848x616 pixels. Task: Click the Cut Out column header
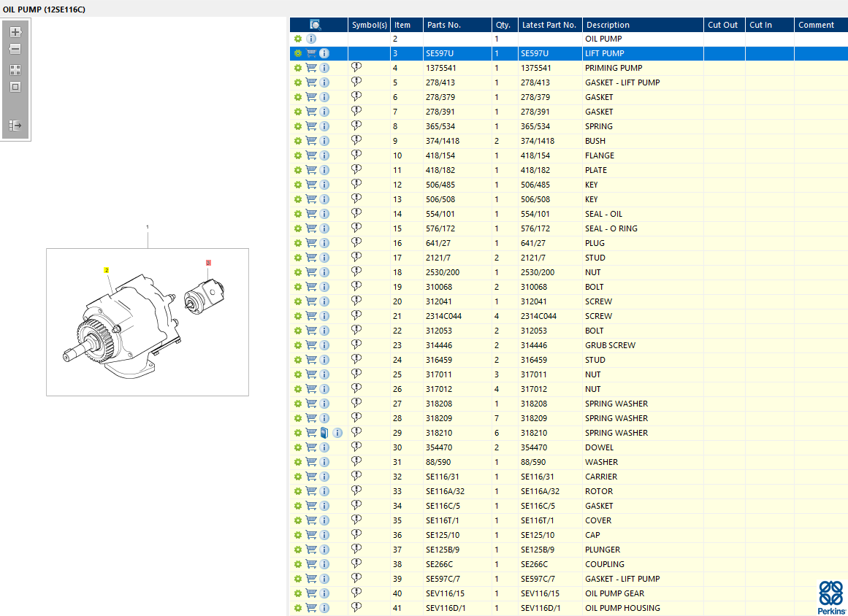(x=722, y=25)
